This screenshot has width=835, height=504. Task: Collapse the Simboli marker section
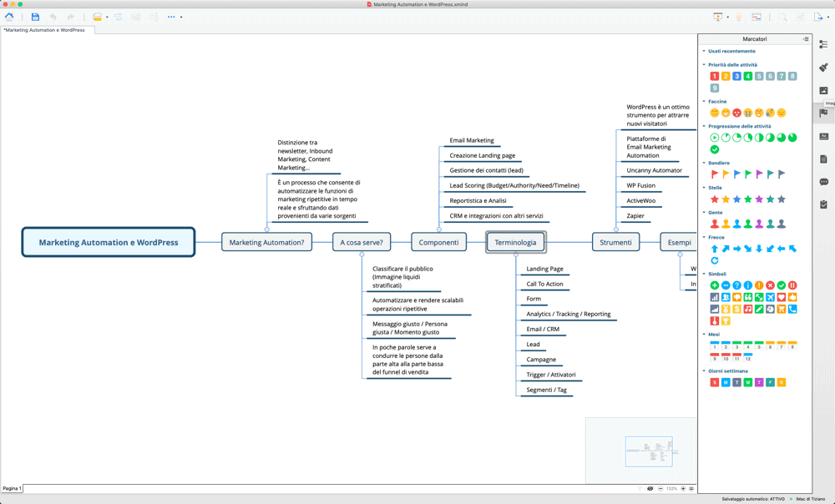click(x=704, y=274)
